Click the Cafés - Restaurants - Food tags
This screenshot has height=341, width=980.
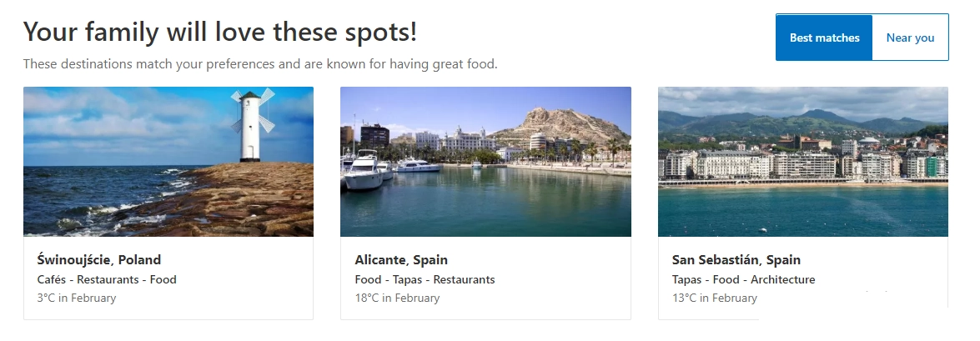coord(107,279)
